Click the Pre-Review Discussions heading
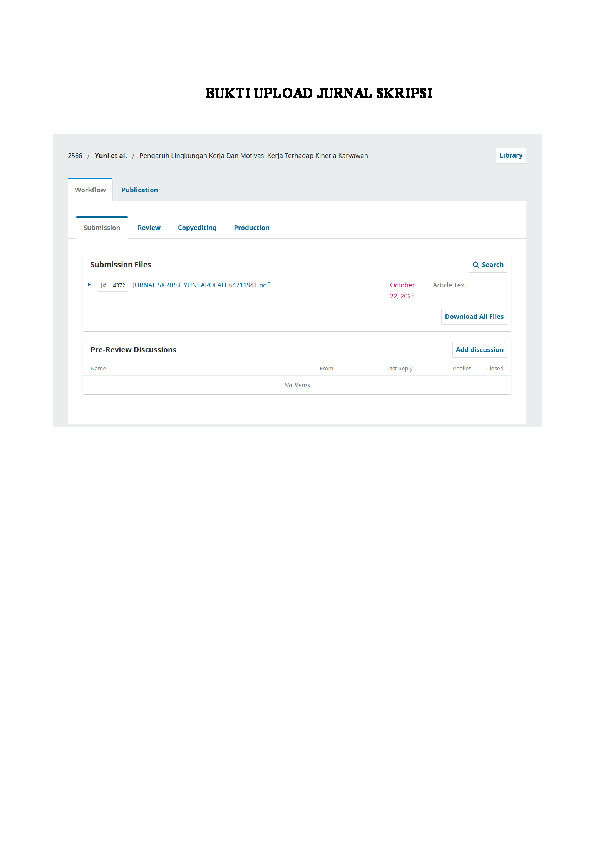 point(133,350)
